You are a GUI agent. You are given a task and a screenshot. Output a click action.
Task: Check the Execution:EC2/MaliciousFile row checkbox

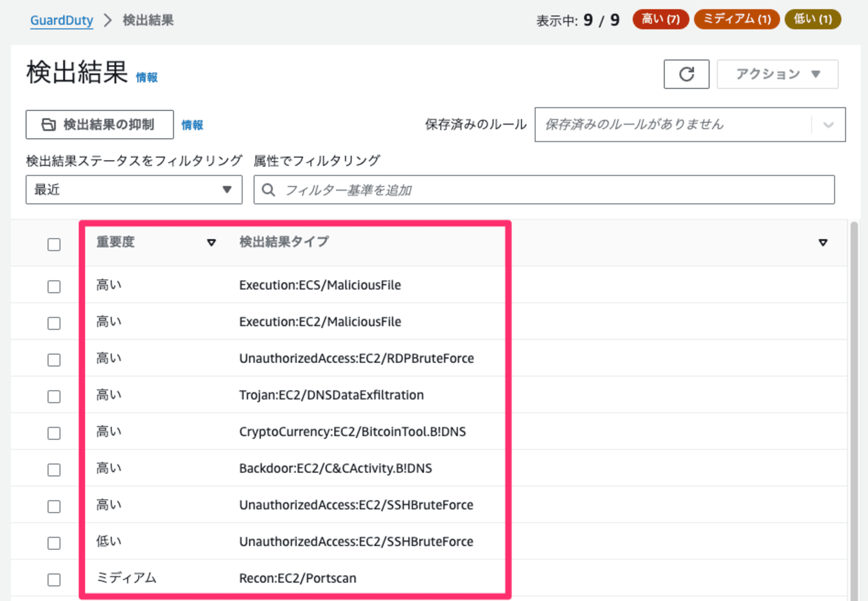[54, 323]
